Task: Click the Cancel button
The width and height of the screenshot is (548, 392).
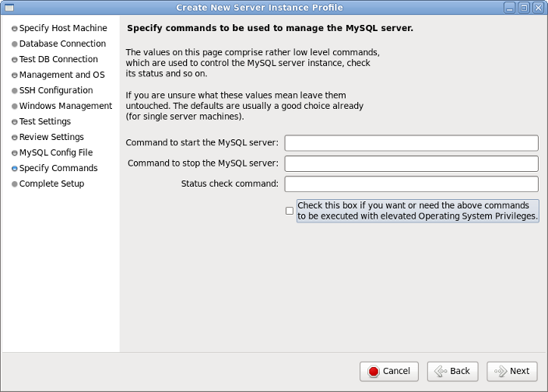Action: (389, 371)
